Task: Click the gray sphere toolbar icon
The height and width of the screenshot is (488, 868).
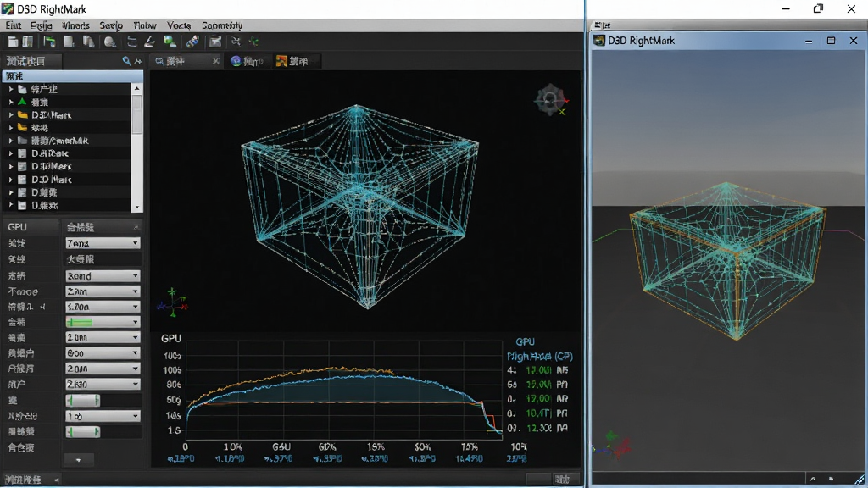Action: point(109,42)
